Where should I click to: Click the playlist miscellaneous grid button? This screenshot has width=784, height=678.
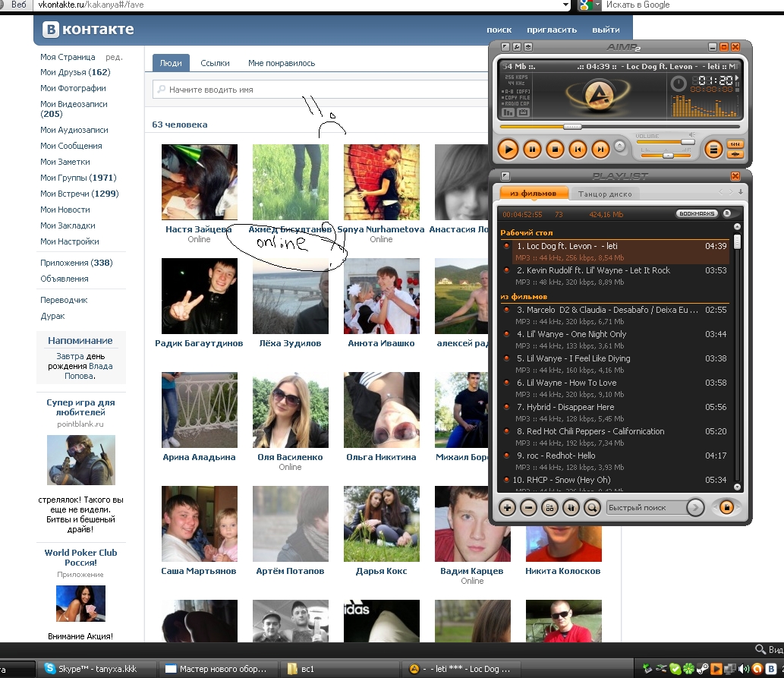coord(549,508)
